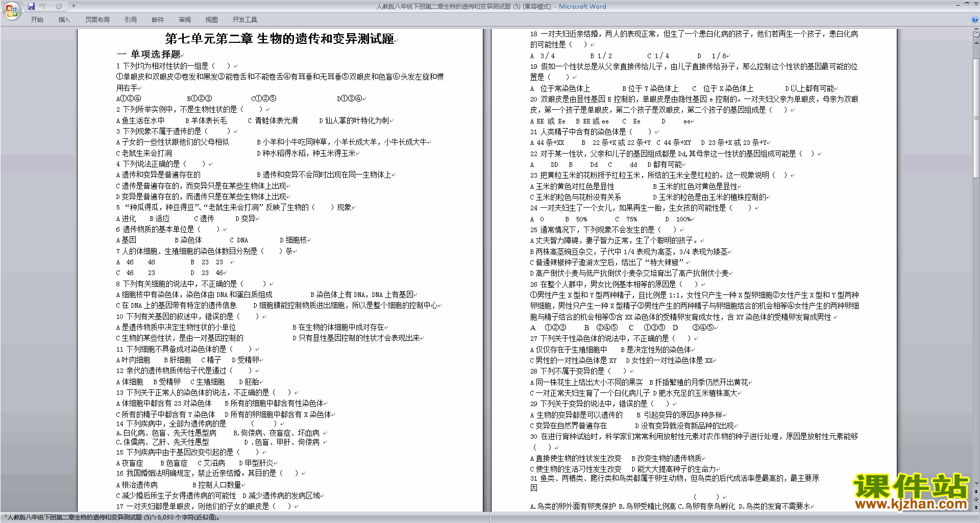
Task: Save the document with the floppy icon
Action: pyautogui.click(x=31, y=6)
